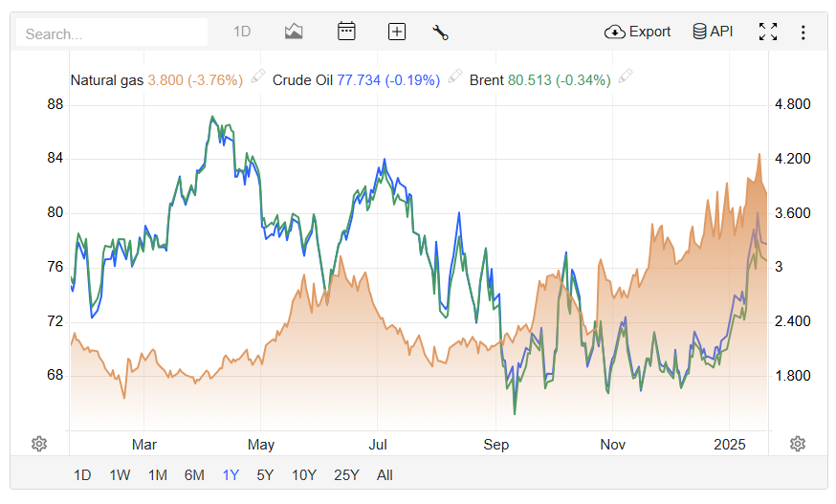Open right axis settings gear
Viewport: 836px width, 504px height.
pyautogui.click(x=798, y=443)
